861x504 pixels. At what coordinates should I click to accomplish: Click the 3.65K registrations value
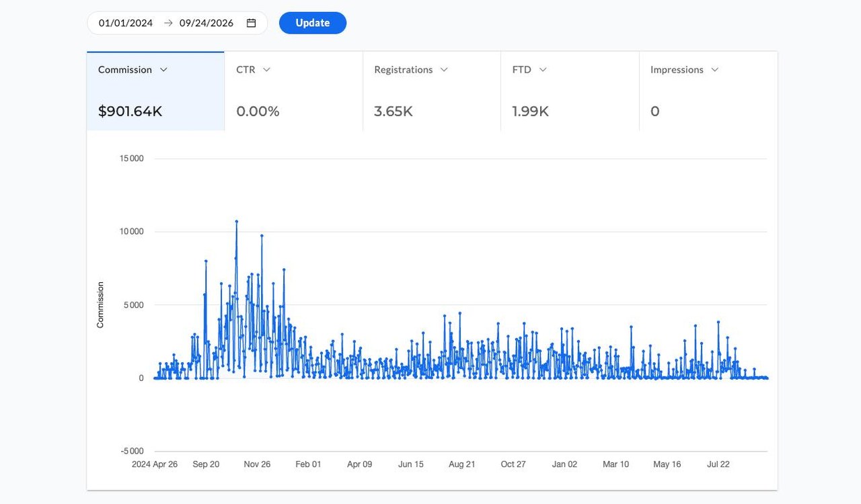[x=394, y=112]
